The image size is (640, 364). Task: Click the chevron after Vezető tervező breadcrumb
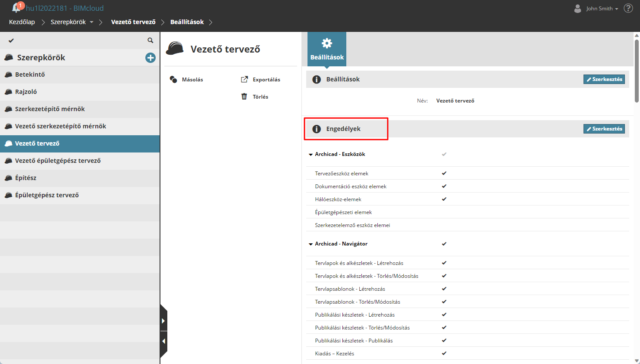(x=163, y=22)
